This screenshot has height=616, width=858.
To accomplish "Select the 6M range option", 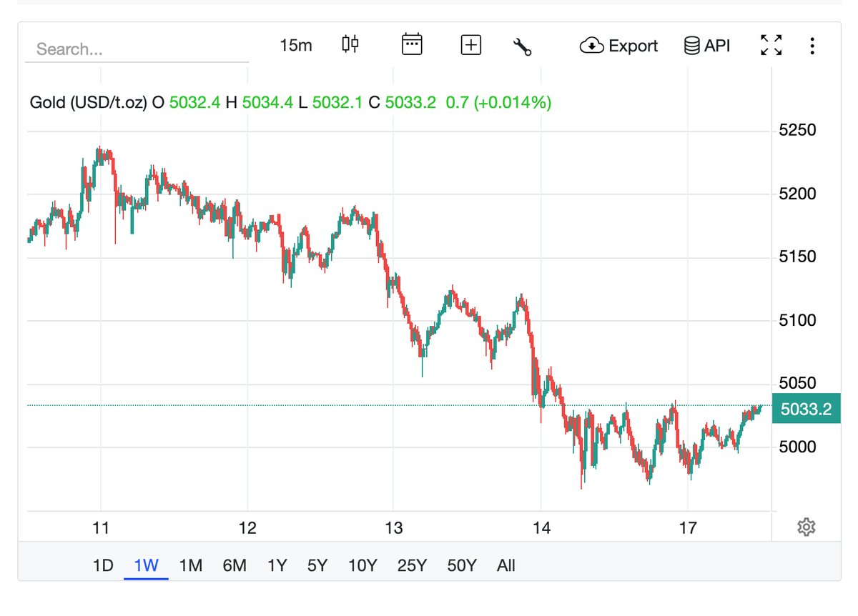I will [235, 565].
